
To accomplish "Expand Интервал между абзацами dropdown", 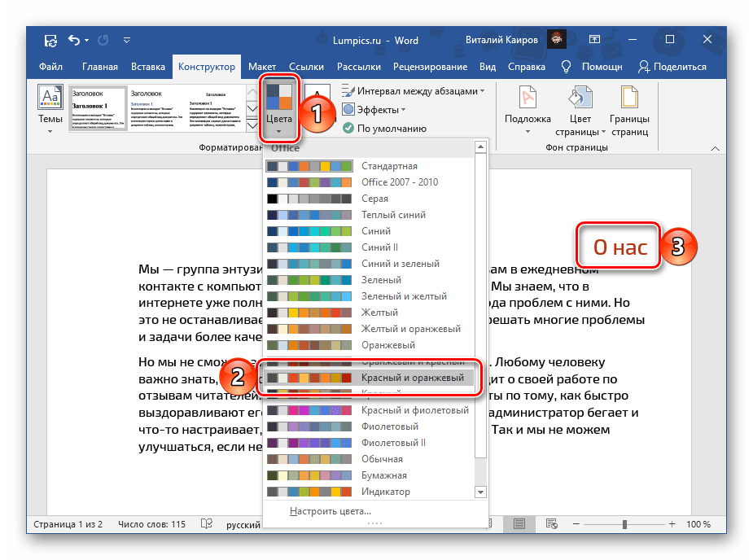I will pos(415,91).
